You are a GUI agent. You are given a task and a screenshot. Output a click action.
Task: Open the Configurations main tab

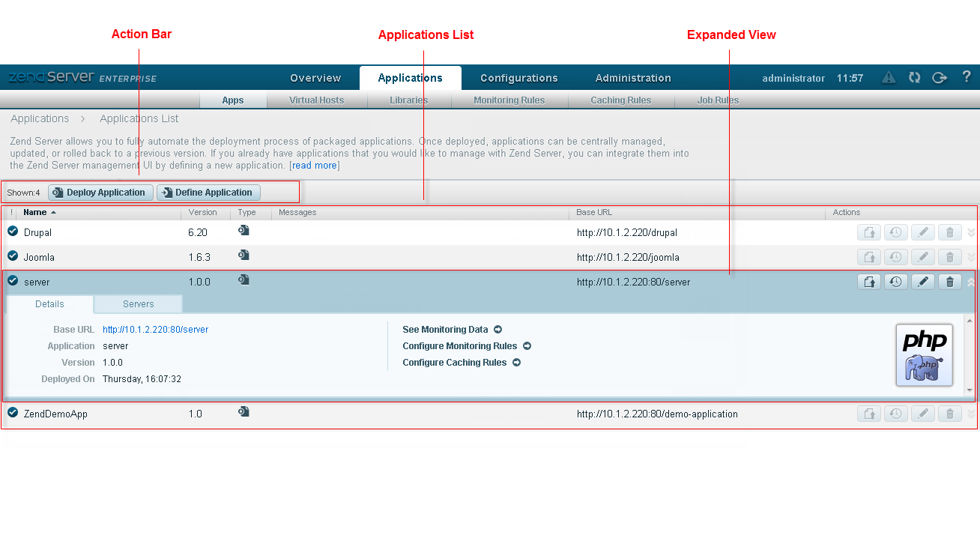tap(518, 78)
